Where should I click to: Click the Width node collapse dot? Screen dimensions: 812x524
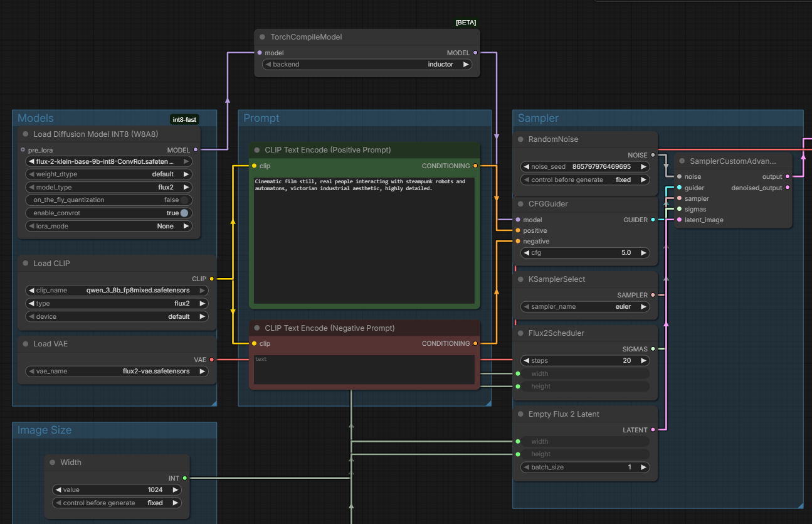pyautogui.click(x=53, y=463)
